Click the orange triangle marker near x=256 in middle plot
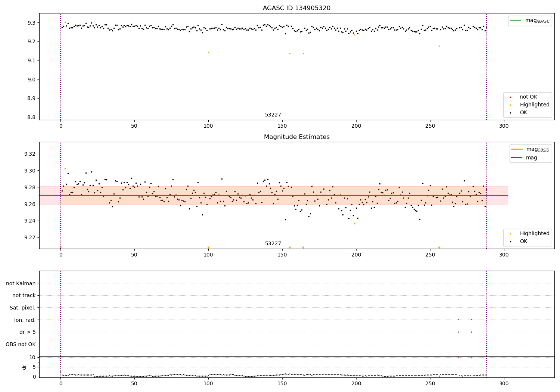The height and width of the screenshot is (392, 560). point(439,248)
